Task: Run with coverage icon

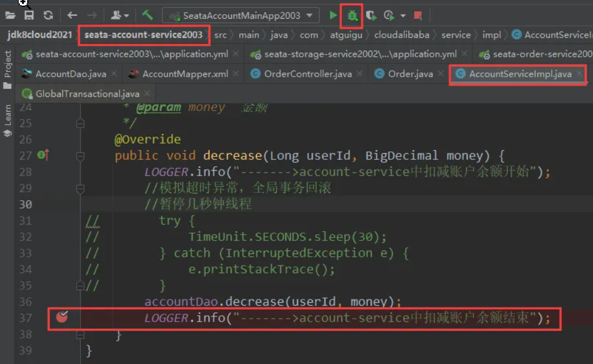Action: [x=371, y=15]
